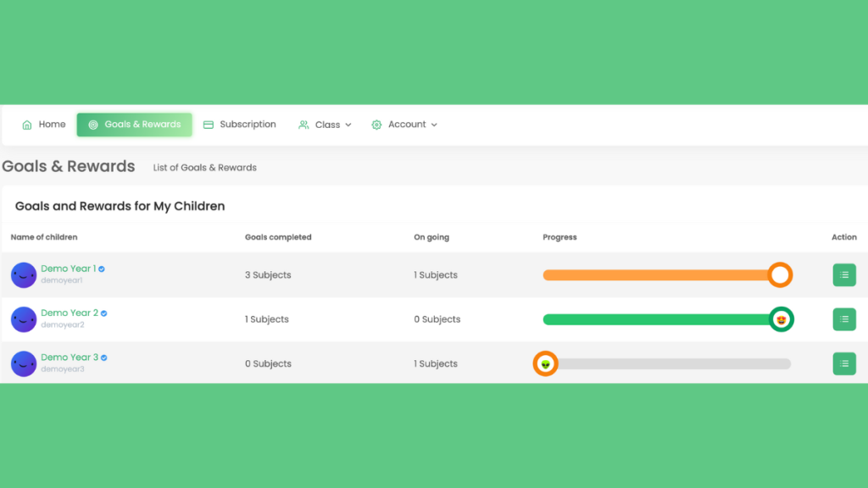Click the Subscription card icon
This screenshot has height=488, width=868.
pos(209,125)
